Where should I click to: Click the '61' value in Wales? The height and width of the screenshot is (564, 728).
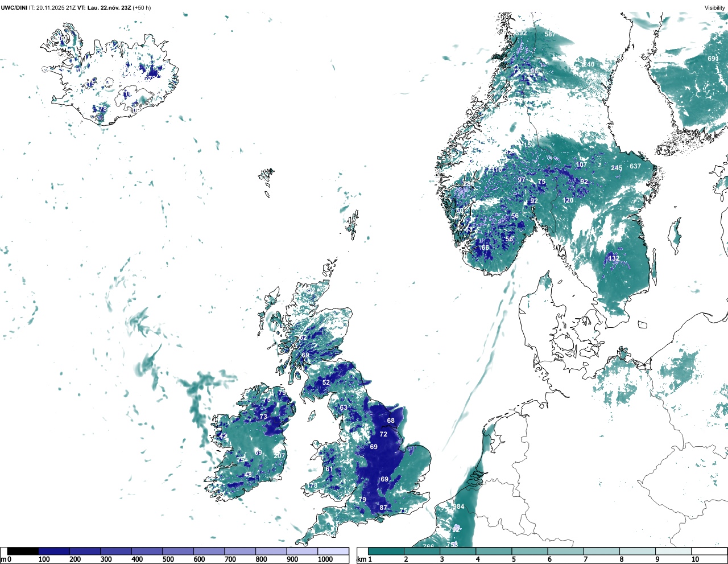(329, 470)
